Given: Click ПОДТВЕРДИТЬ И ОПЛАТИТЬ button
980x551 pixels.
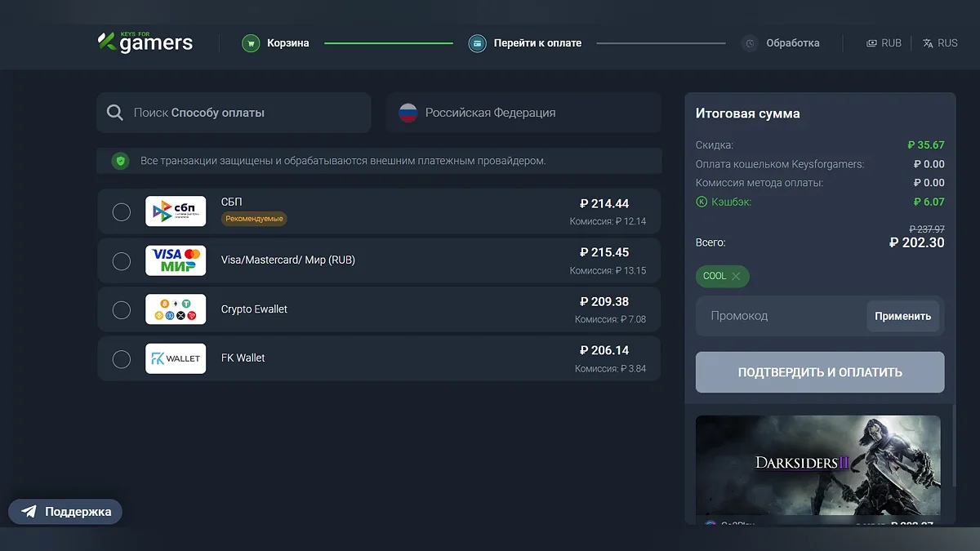Looking at the screenshot, I should click(x=820, y=372).
